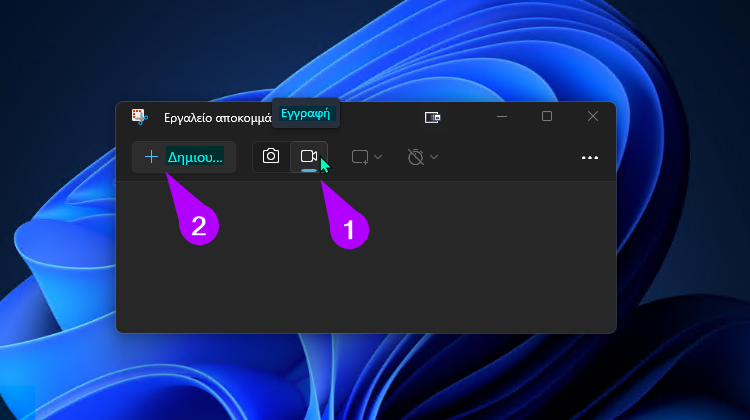
Task: Minimize the Snipping Tool window
Action: point(502,117)
